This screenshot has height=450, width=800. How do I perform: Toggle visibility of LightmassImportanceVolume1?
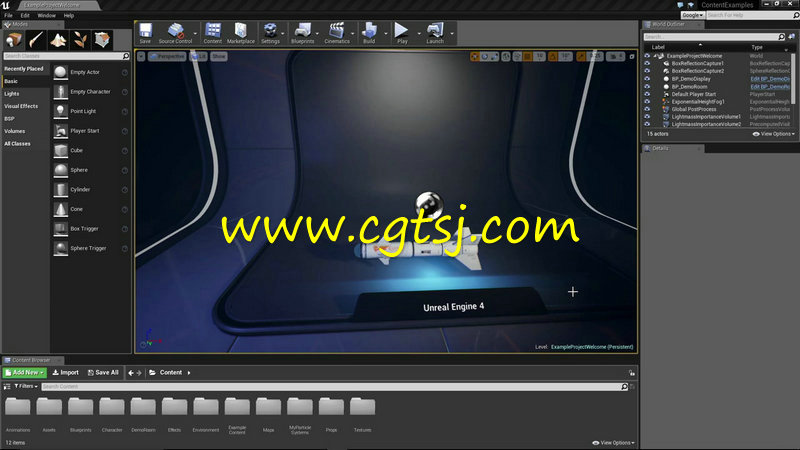point(647,117)
